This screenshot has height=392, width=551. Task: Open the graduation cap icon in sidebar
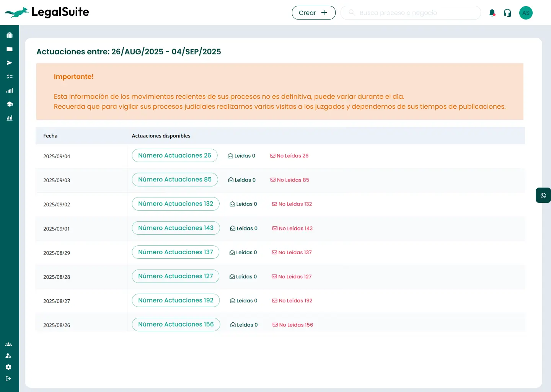(10, 104)
